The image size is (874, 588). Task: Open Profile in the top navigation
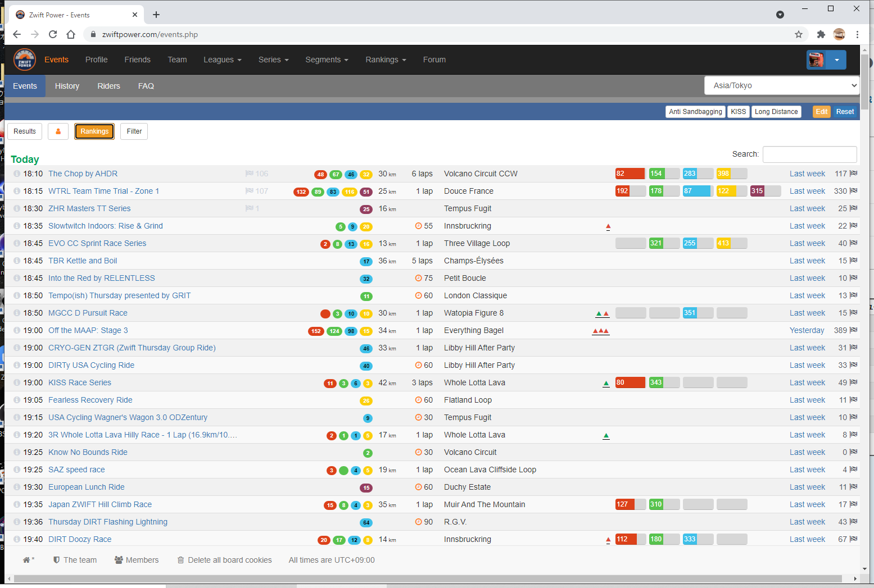click(97, 60)
